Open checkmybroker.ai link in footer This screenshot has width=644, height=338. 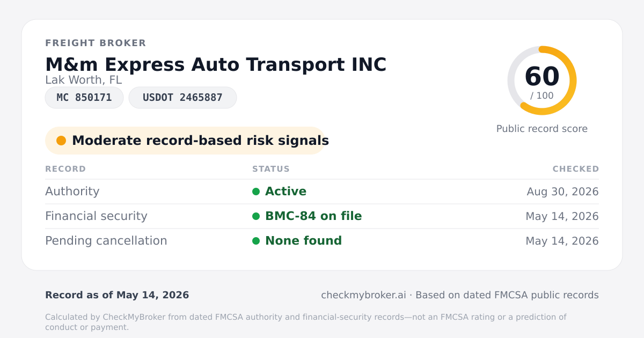point(363,295)
